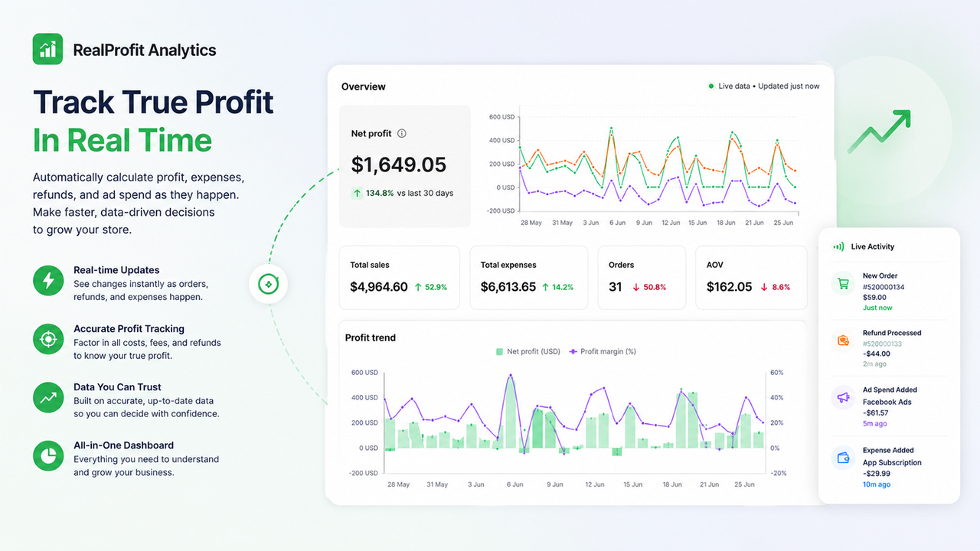
Task: Click the 'Track True Profit' headline
Action: pos(153,102)
